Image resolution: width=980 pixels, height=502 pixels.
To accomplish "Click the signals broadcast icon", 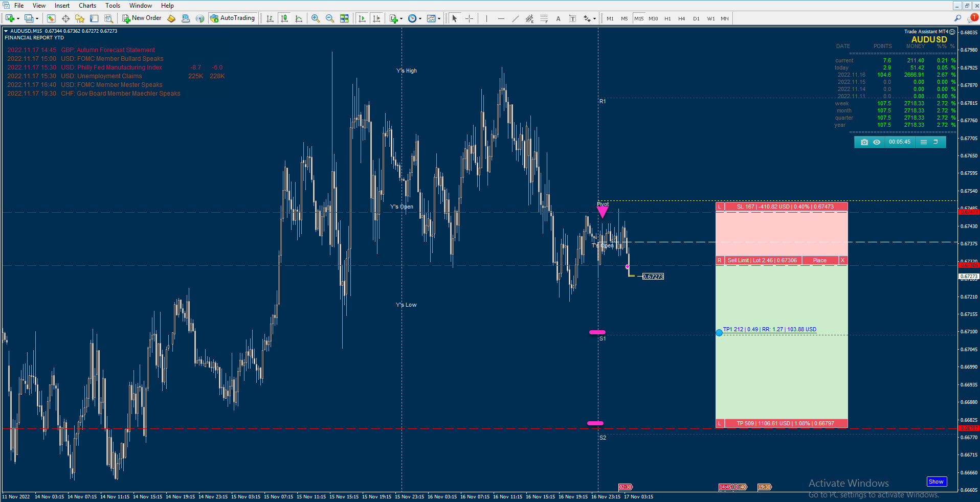I will click(x=200, y=18).
